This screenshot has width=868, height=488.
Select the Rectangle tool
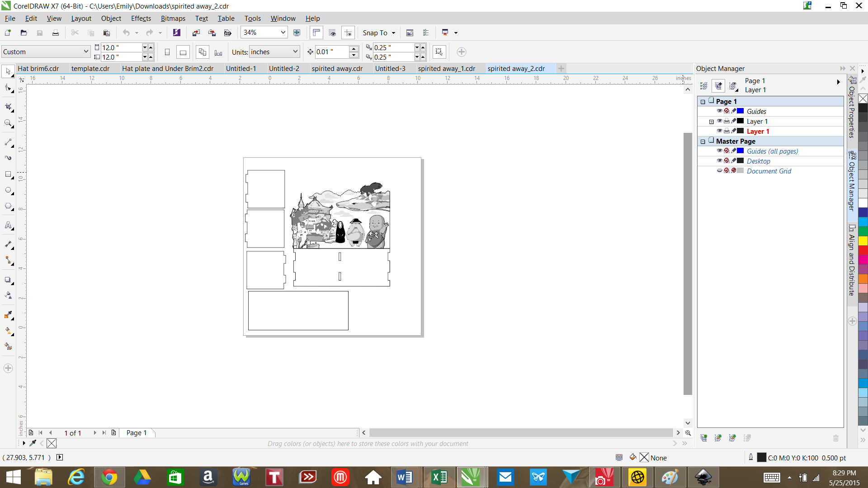tap(8, 174)
